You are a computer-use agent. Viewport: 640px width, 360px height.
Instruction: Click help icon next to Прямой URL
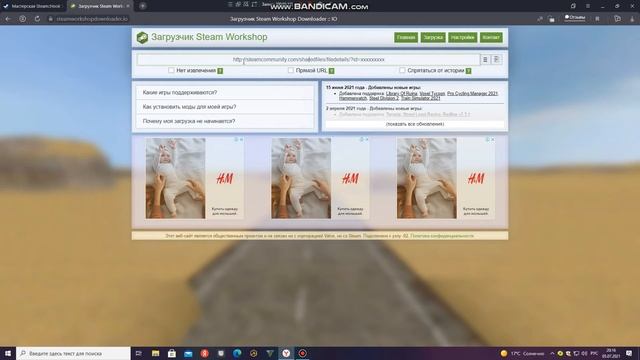pos(331,71)
